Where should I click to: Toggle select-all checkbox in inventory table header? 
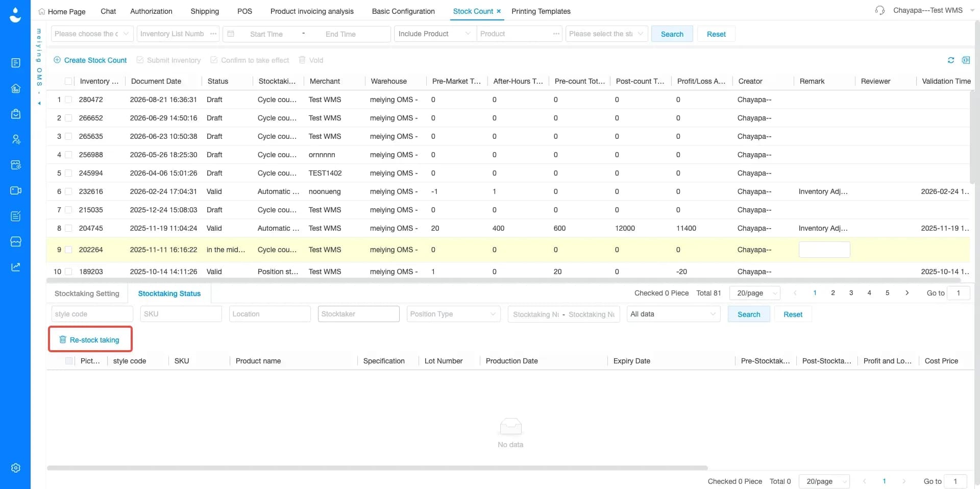pos(68,81)
